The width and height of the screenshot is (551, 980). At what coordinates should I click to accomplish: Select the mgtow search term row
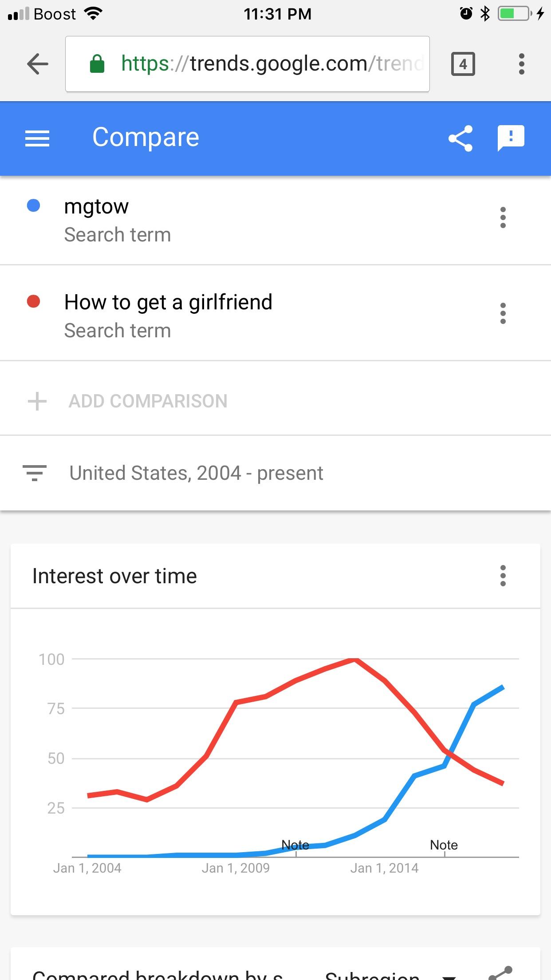(275, 221)
